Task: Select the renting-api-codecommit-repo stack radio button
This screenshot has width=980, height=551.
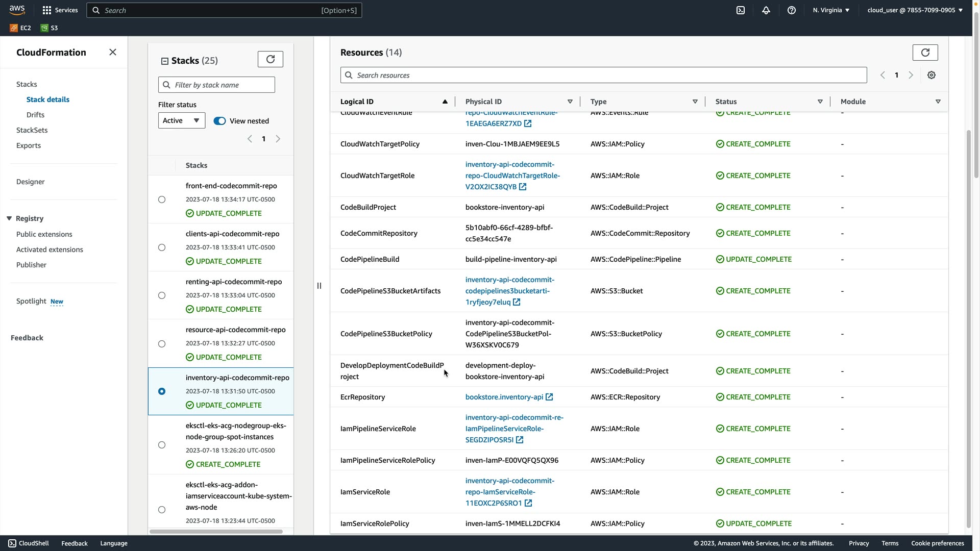Action: tap(162, 295)
